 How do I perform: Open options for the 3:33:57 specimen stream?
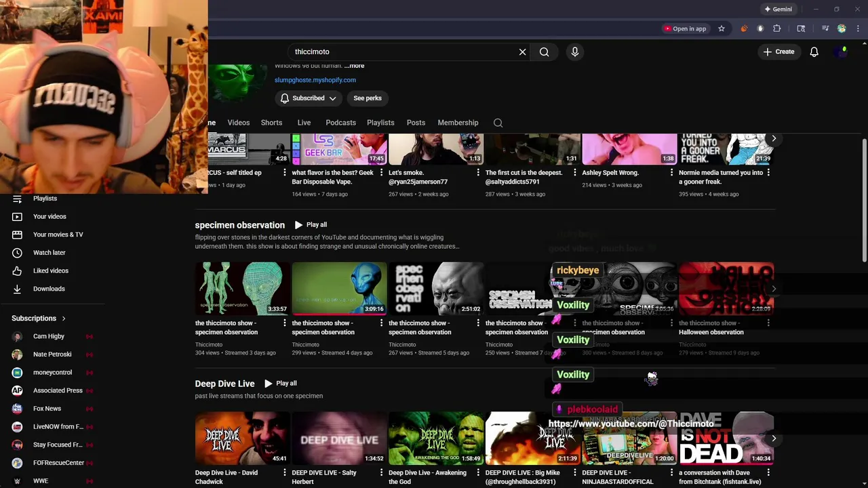tap(285, 323)
